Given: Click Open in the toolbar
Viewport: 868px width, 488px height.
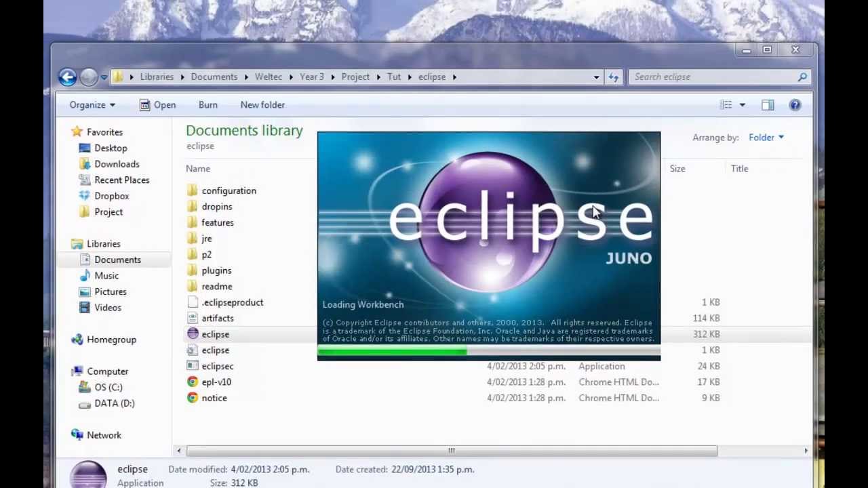Looking at the screenshot, I should coord(157,105).
